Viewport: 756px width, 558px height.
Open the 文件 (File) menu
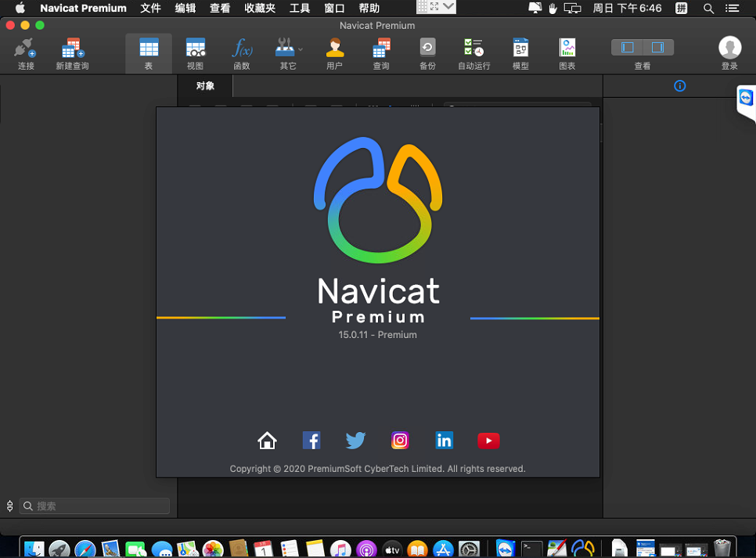point(150,8)
